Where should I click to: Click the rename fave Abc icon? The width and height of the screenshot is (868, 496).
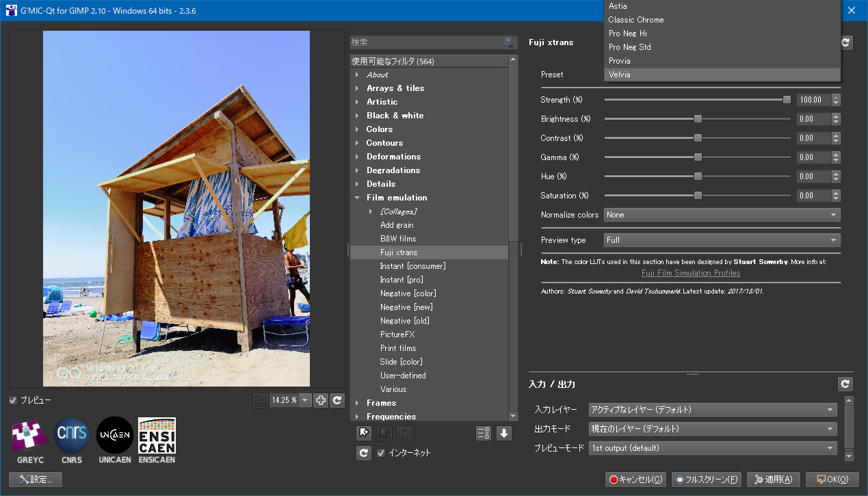(x=405, y=433)
